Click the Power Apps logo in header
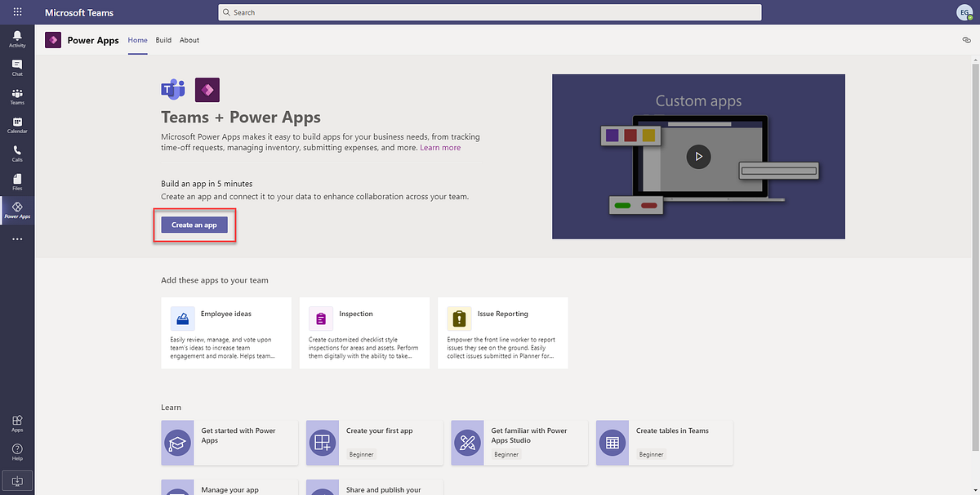Viewport: 980px width, 495px height. [x=53, y=40]
